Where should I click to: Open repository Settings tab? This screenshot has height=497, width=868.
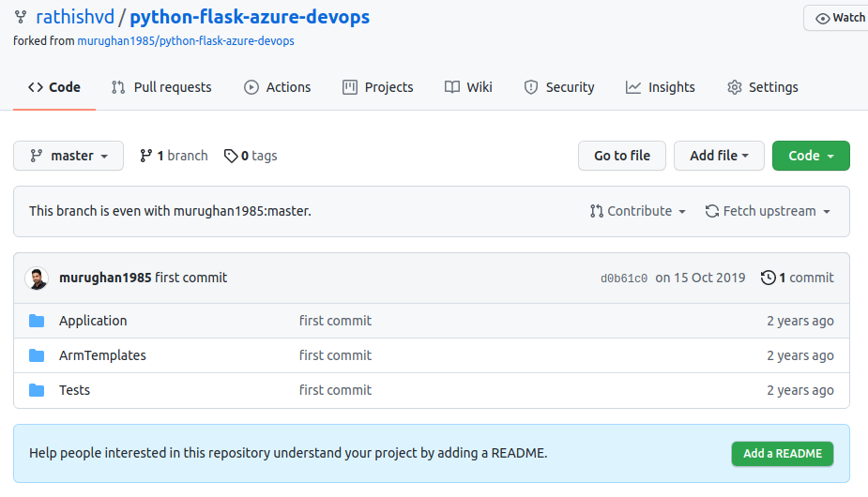pos(763,87)
